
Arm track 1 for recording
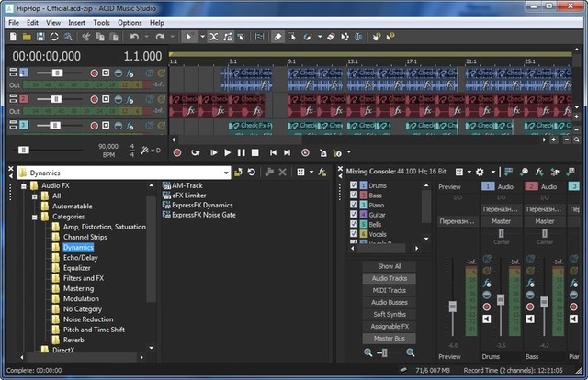point(94,73)
